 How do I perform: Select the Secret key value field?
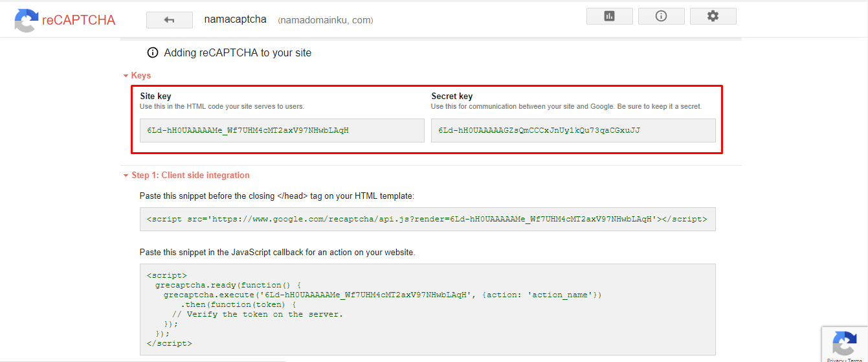point(573,130)
